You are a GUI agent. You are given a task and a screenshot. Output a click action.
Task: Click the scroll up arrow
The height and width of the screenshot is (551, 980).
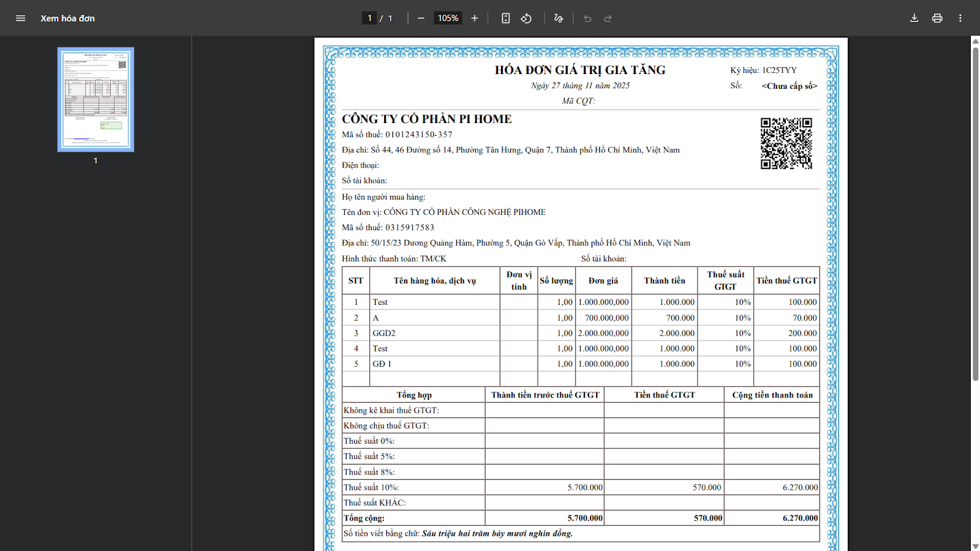975,41
